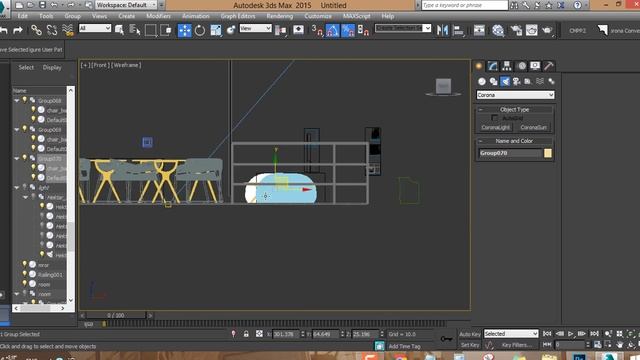Click Add Time Tag

point(404,346)
